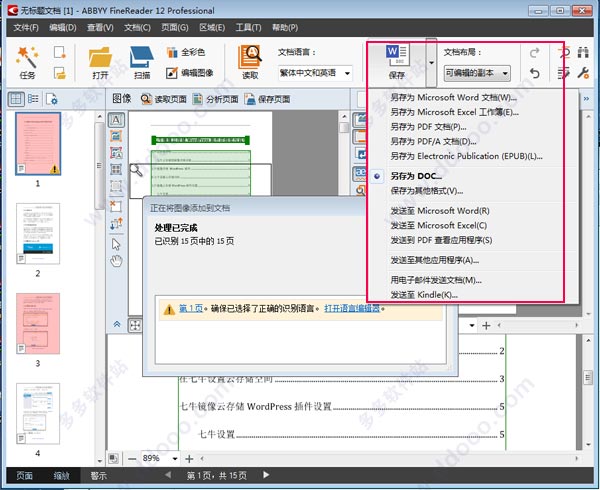This screenshot has width=600, height=490.
Task: Open page properties gear icon
Action: click(x=52, y=99)
